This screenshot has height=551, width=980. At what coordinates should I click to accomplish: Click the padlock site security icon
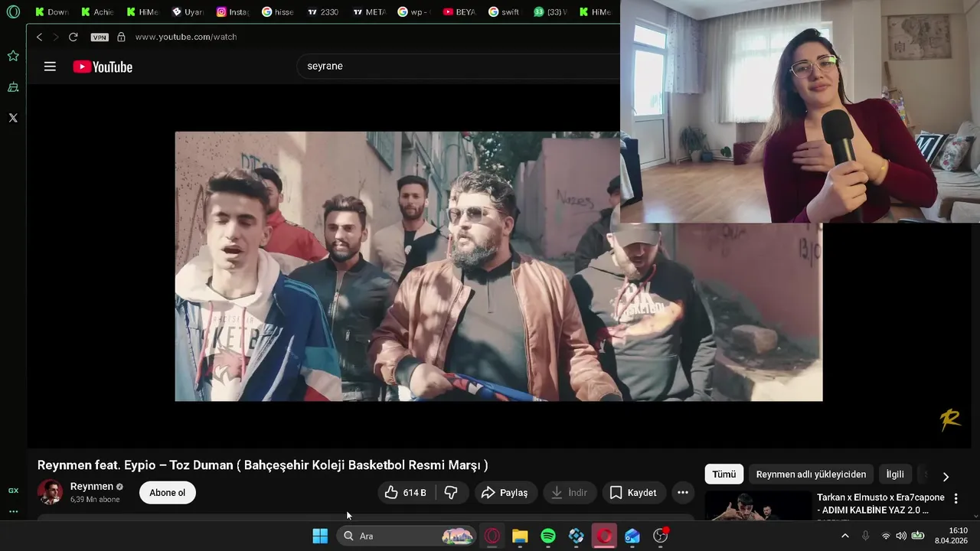tap(121, 37)
